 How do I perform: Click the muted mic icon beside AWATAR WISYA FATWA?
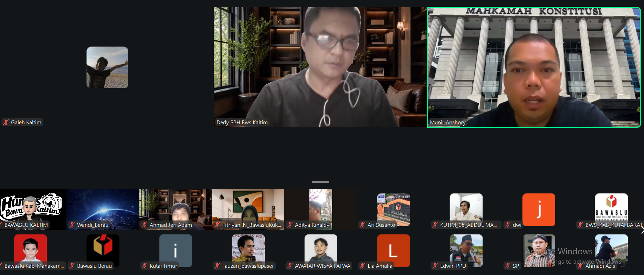(290, 266)
